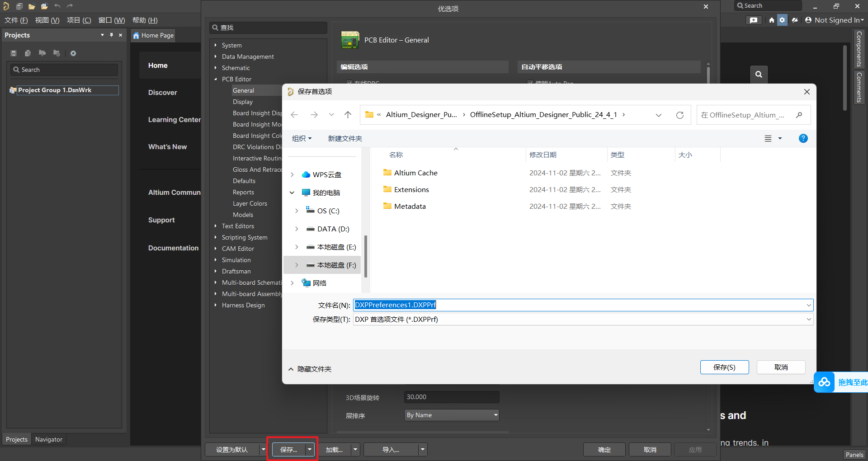Click the 查找 search field in preferences
This screenshot has height=461, width=868.
click(x=269, y=28)
